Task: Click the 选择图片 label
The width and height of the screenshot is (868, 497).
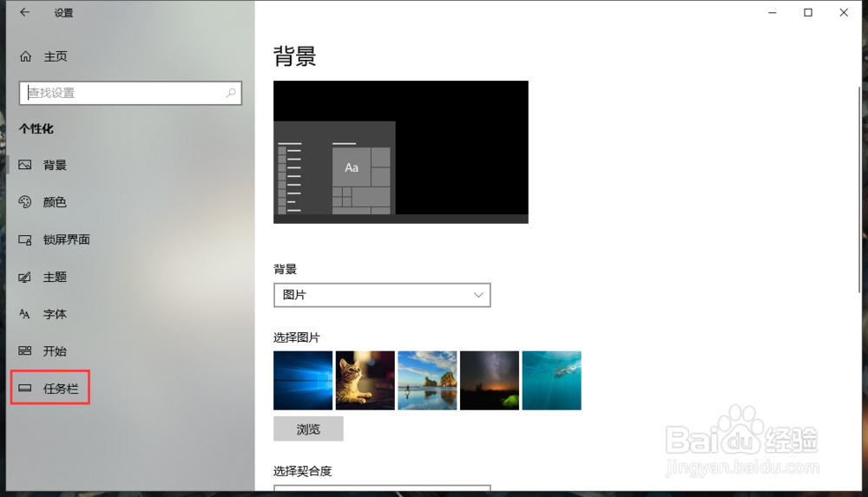Action: pos(297,337)
